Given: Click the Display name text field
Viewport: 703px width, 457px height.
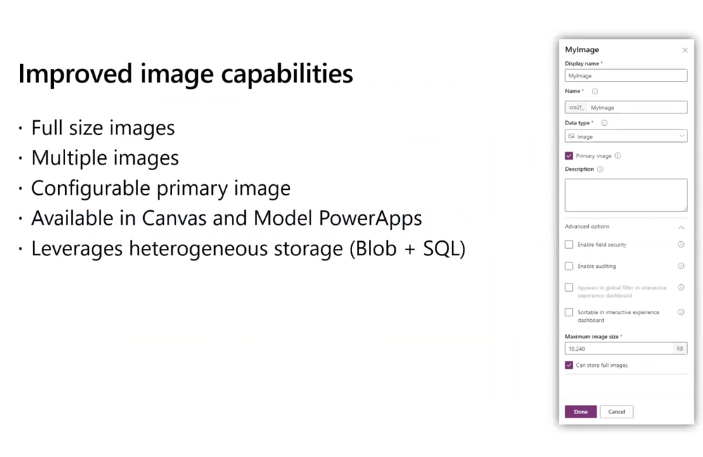Looking at the screenshot, I should (626, 75).
